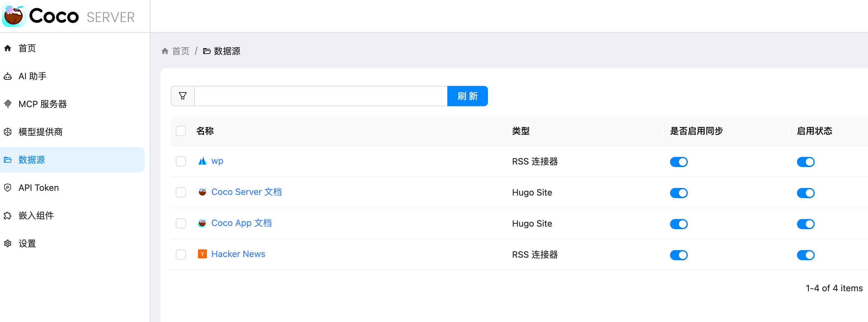
Task: Click the API Token shield icon
Action: coord(8,188)
